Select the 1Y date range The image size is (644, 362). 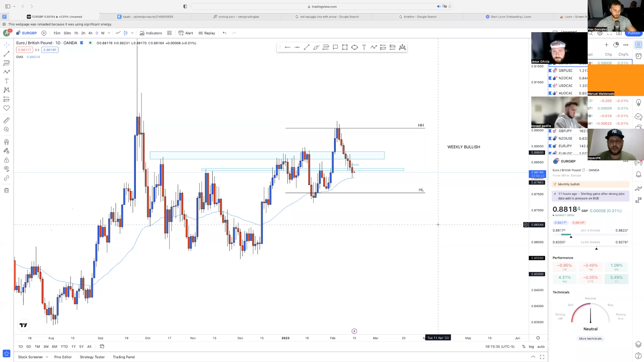pyautogui.click(x=73, y=347)
